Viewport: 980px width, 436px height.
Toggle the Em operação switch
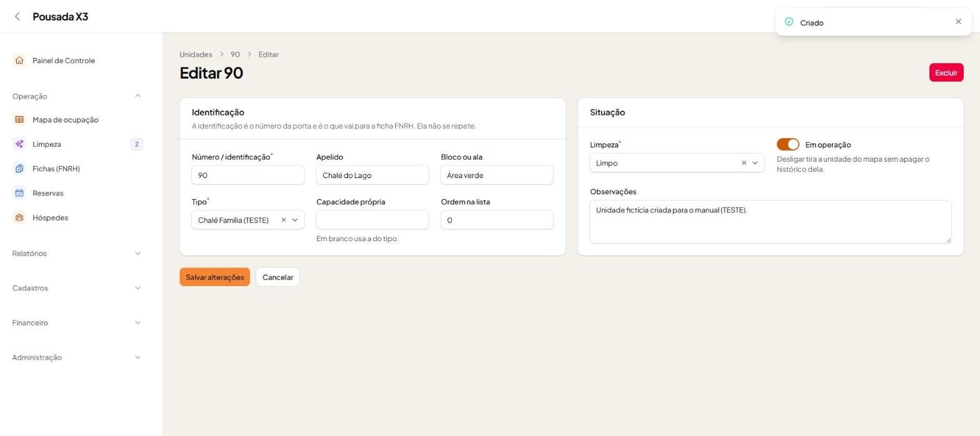(x=787, y=144)
